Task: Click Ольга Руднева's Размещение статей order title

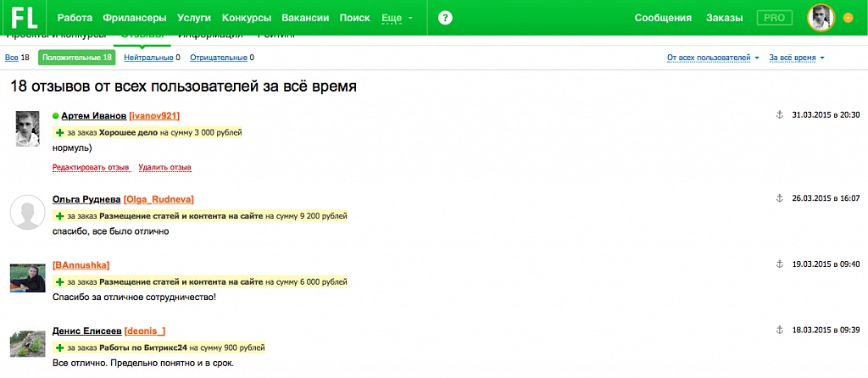Action: [x=181, y=216]
